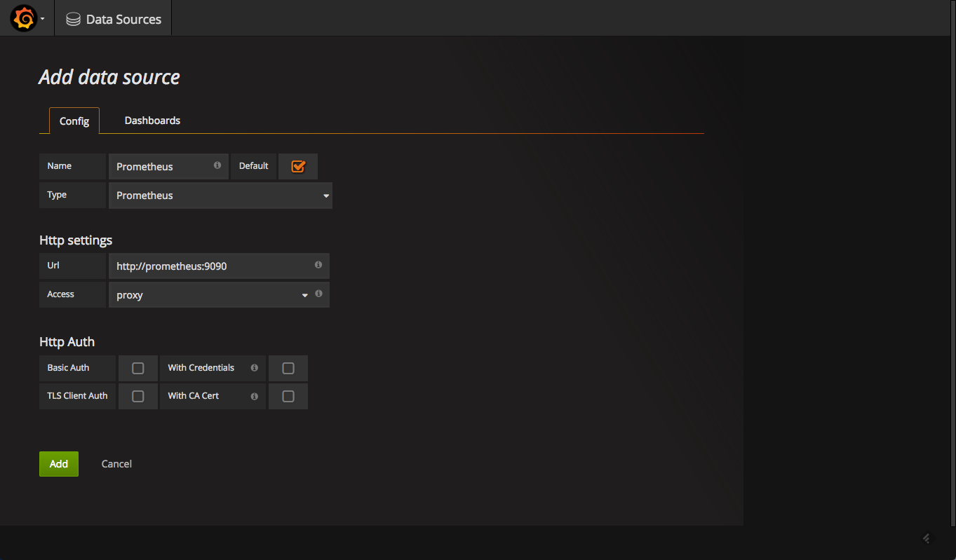Uncheck the Default data source checkbox
Screen dimensions: 956x560
(298, 167)
